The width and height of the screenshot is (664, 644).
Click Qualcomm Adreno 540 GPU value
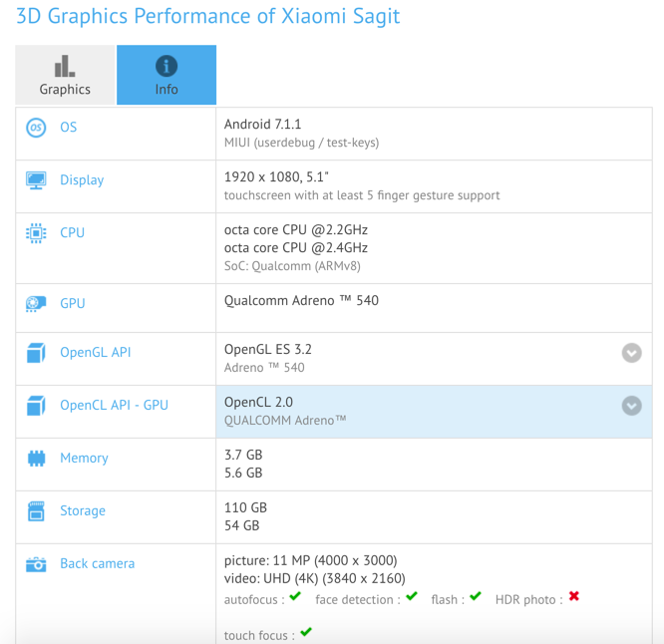pos(301,301)
